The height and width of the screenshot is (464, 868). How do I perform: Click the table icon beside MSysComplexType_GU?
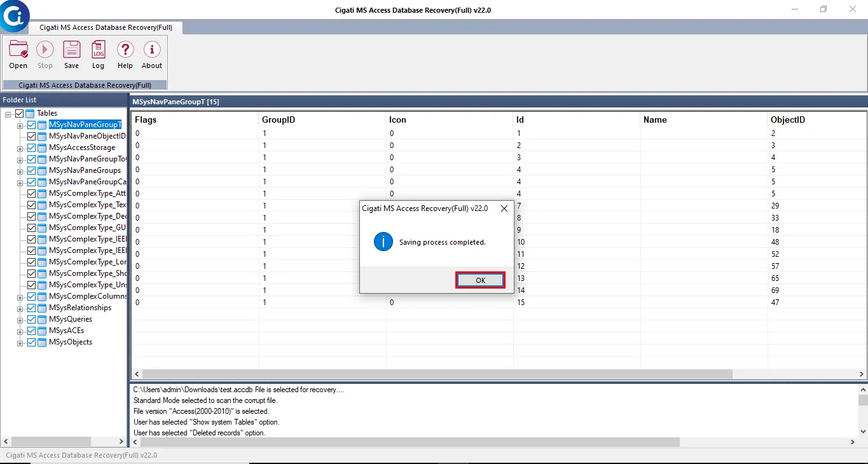pyautogui.click(x=42, y=228)
